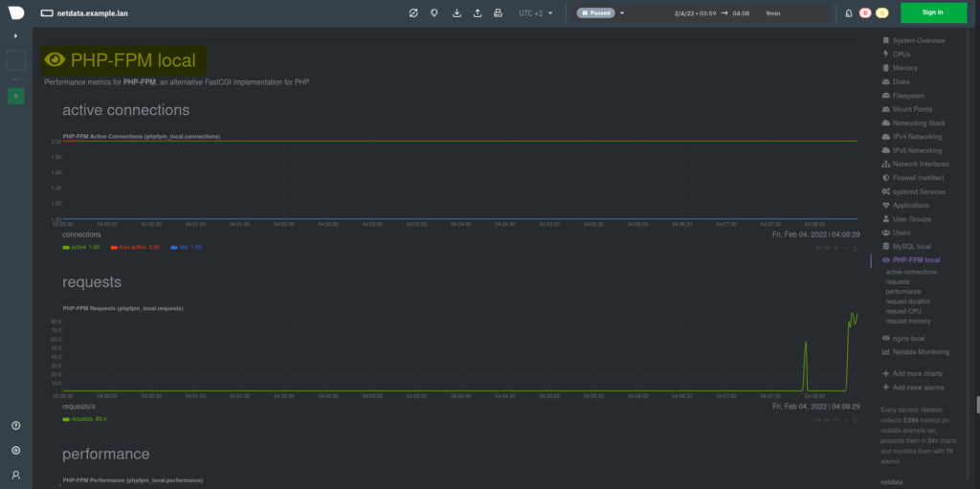Click the import snapshot download icon
Screen dimensions: 980x489
coord(456,13)
